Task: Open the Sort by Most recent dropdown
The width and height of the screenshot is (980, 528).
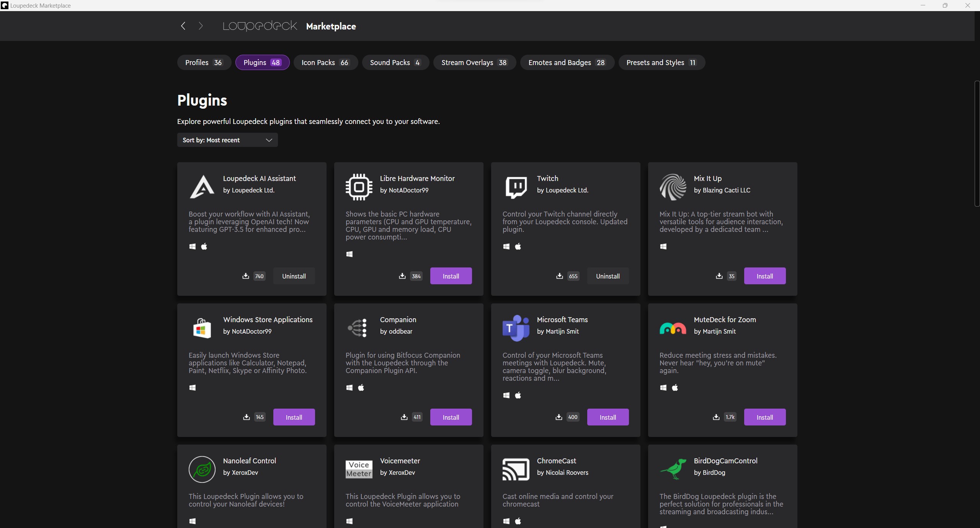Action: tap(227, 140)
